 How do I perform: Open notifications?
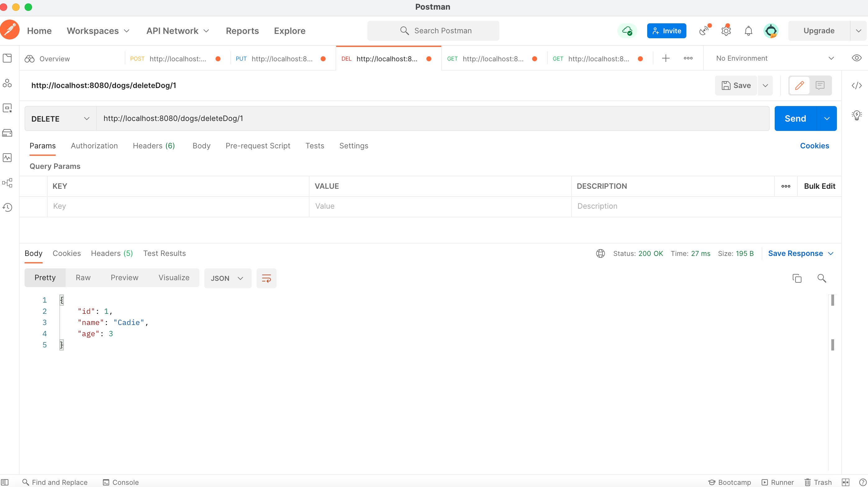tap(748, 31)
